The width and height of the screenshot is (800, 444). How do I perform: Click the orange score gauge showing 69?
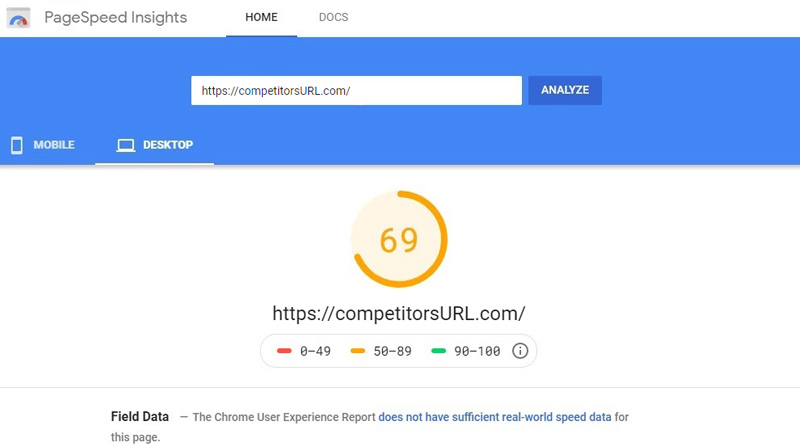399,239
